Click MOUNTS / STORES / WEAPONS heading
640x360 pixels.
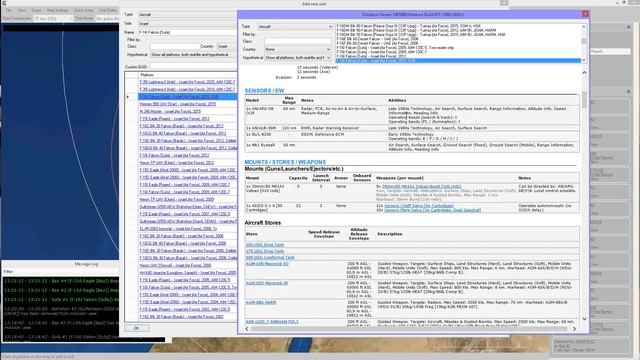(285, 162)
